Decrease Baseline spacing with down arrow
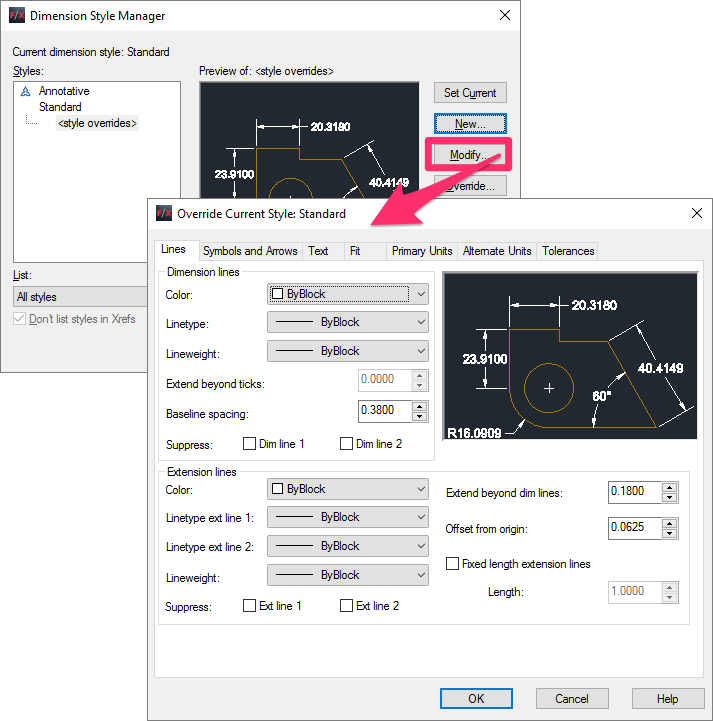The width and height of the screenshot is (713, 721). pos(419,417)
